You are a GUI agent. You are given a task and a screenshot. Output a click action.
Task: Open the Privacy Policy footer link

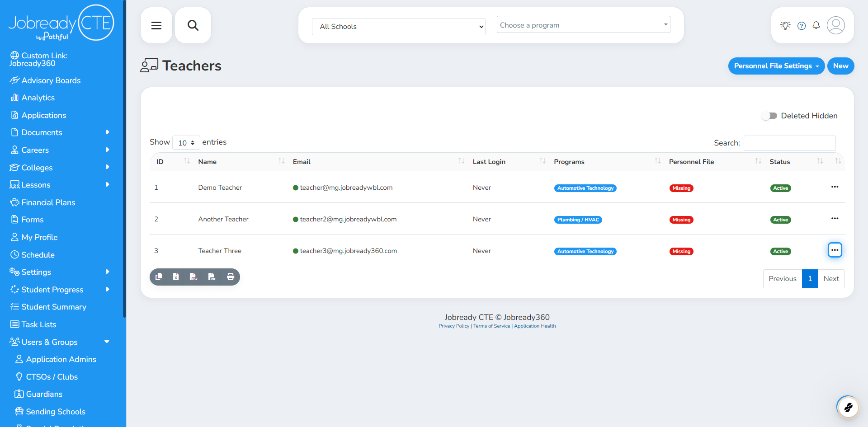pyautogui.click(x=453, y=326)
